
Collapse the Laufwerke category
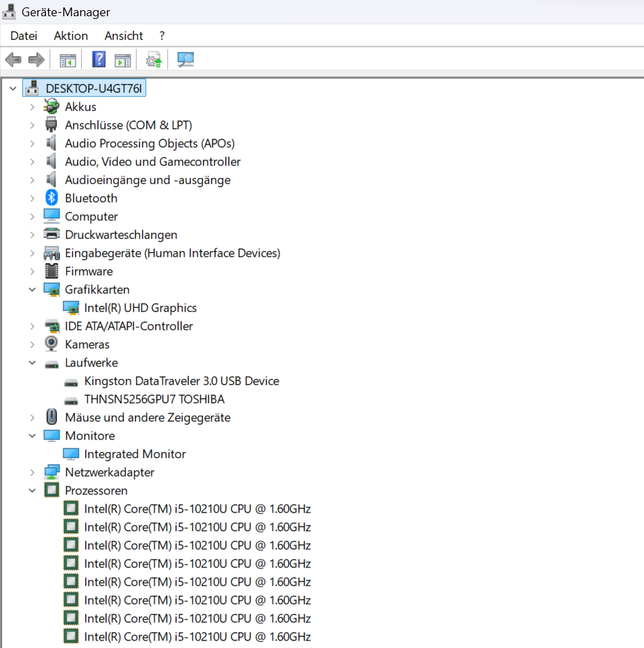32,363
